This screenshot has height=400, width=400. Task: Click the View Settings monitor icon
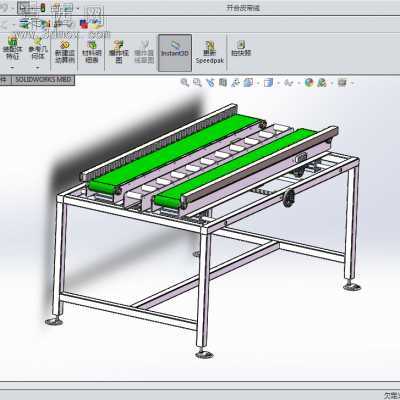click(342, 82)
